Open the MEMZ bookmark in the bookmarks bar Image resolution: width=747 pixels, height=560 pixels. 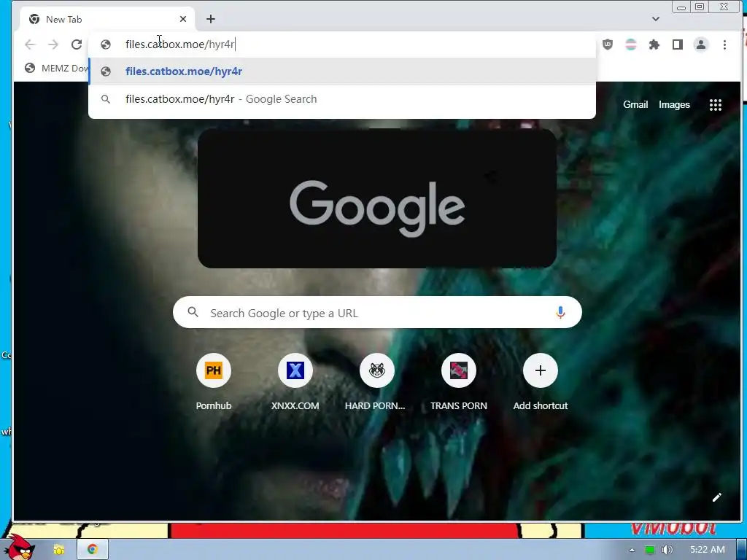57,68
